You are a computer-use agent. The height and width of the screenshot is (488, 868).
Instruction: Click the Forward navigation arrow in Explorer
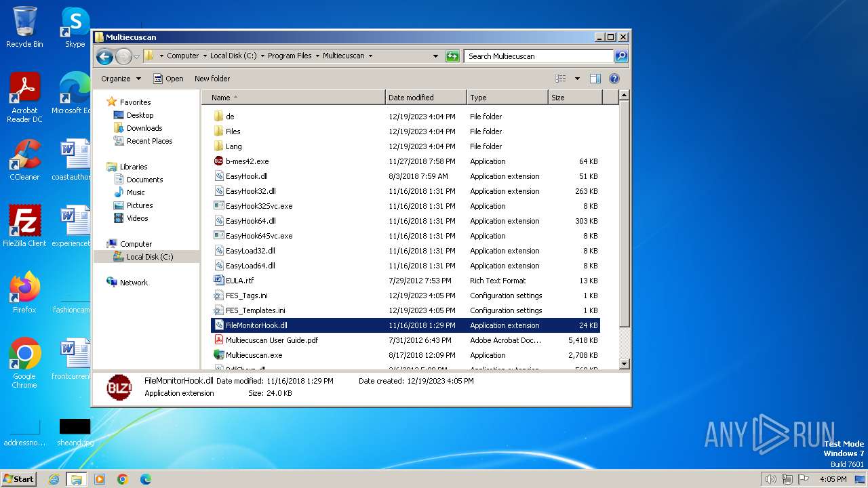click(123, 56)
